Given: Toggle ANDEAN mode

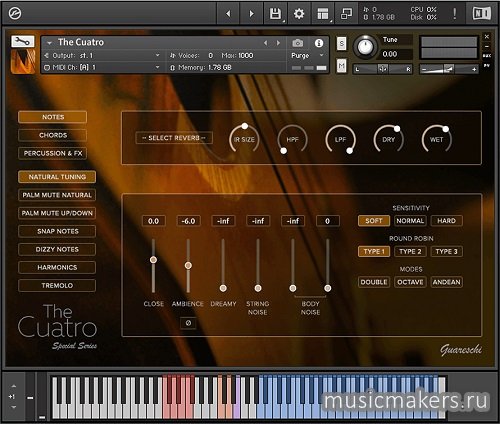Looking at the screenshot, I should (446, 282).
